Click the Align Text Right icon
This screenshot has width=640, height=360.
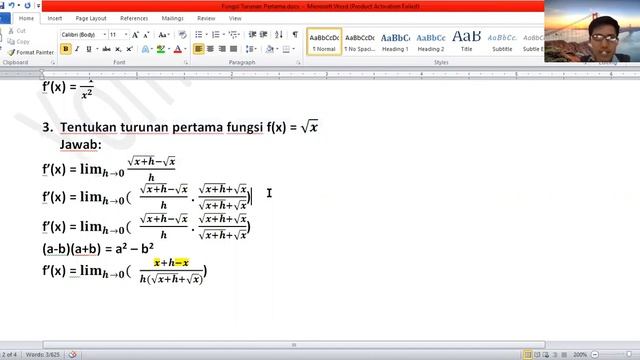coord(222,49)
